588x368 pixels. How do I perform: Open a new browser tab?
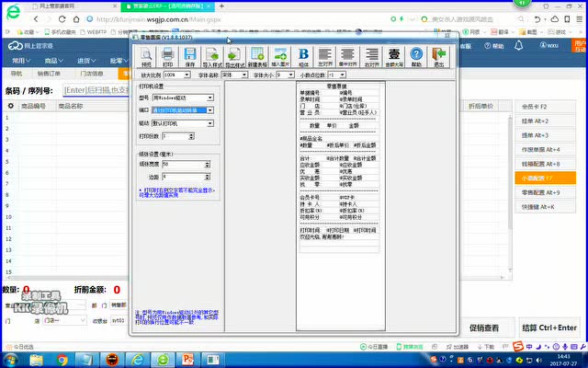(221, 6)
